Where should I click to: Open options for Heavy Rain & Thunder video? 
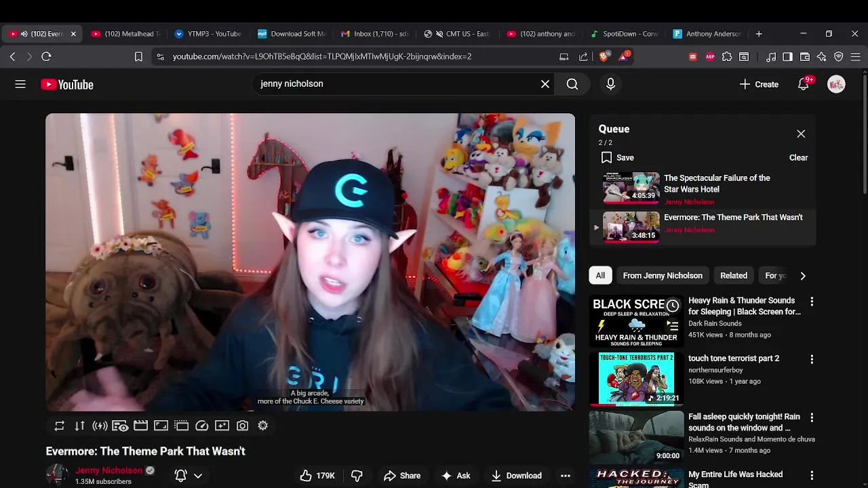point(812,302)
